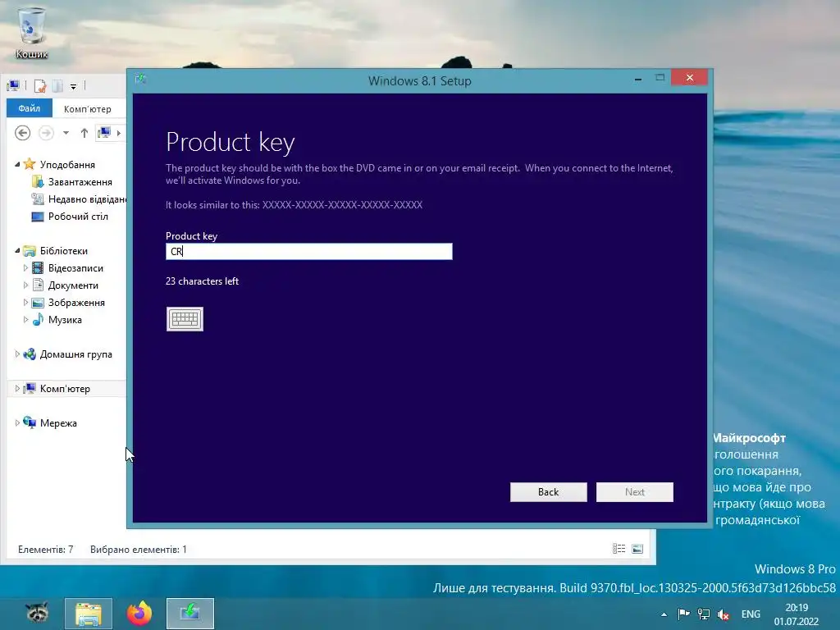840x630 pixels.
Task: Expand the Домашня група node
Action: click(17, 354)
